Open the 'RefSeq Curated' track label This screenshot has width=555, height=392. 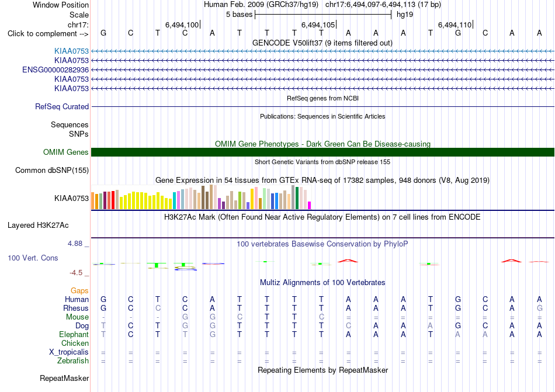point(62,106)
